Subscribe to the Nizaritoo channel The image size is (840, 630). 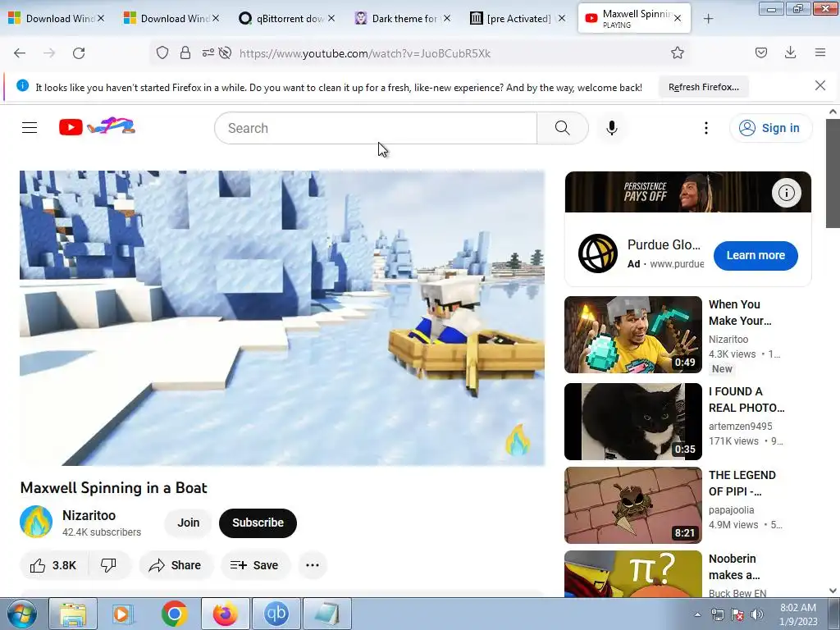258,523
